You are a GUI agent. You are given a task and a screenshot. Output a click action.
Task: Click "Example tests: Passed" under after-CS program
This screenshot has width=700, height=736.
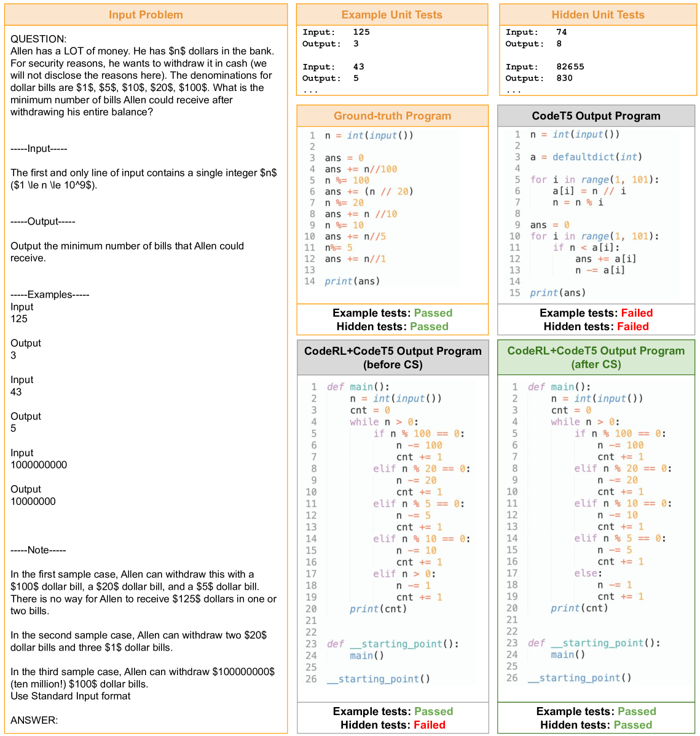(596, 711)
